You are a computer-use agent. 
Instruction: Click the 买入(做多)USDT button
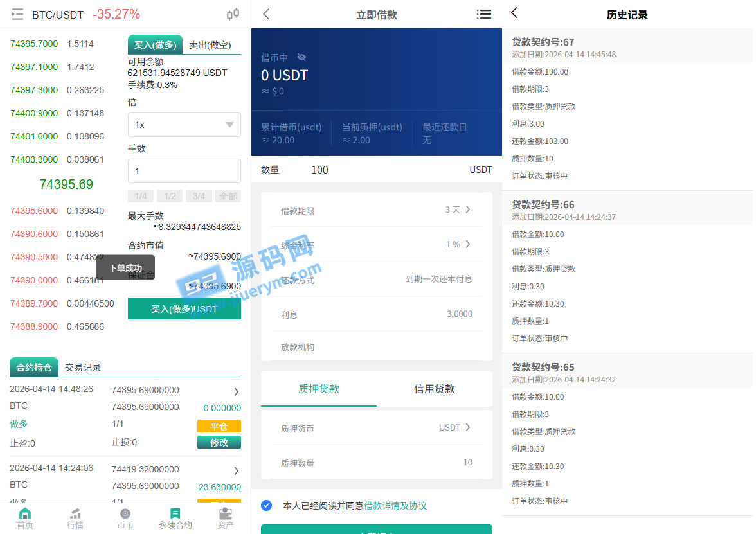184,309
